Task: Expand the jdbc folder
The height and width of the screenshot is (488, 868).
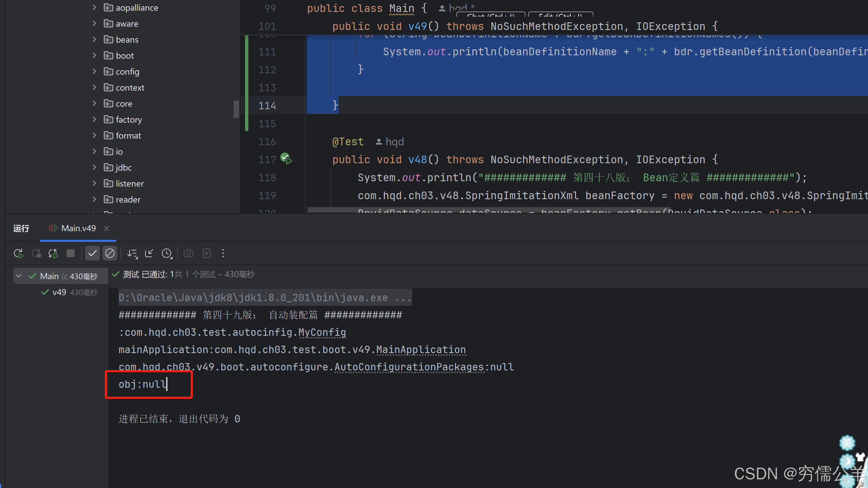Action: (94, 167)
